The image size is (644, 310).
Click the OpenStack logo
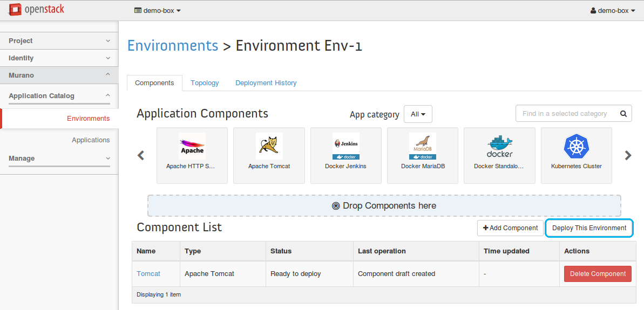(x=36, y=10)
